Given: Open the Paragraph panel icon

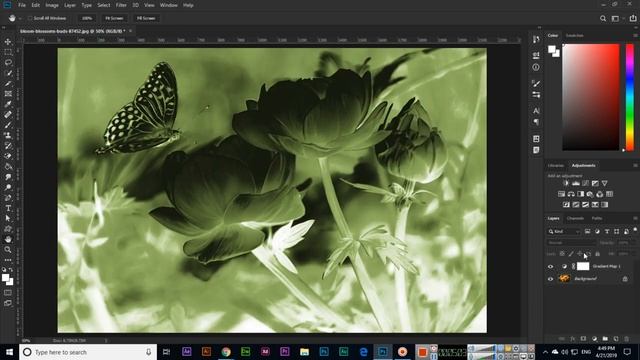Looking at the screenshot, I should click(536, 122).
